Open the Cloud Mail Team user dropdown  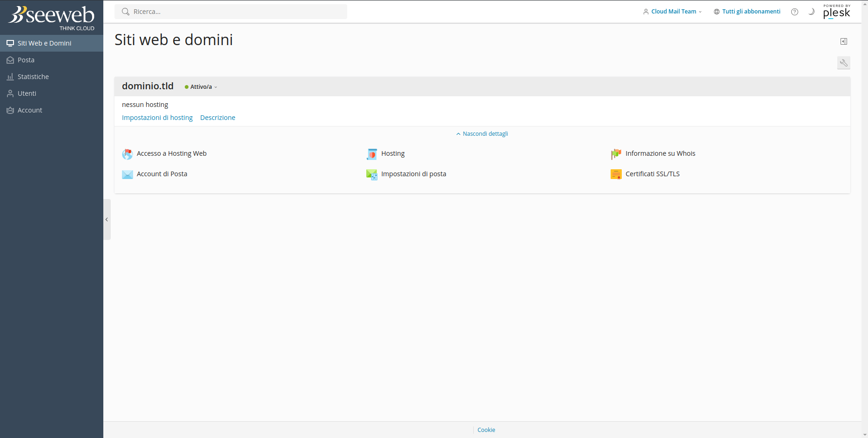point(673,12)
